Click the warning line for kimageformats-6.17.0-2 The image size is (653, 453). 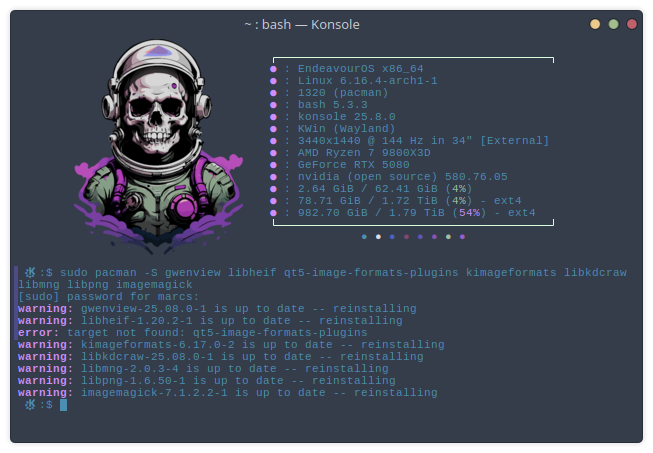point(231,345)
